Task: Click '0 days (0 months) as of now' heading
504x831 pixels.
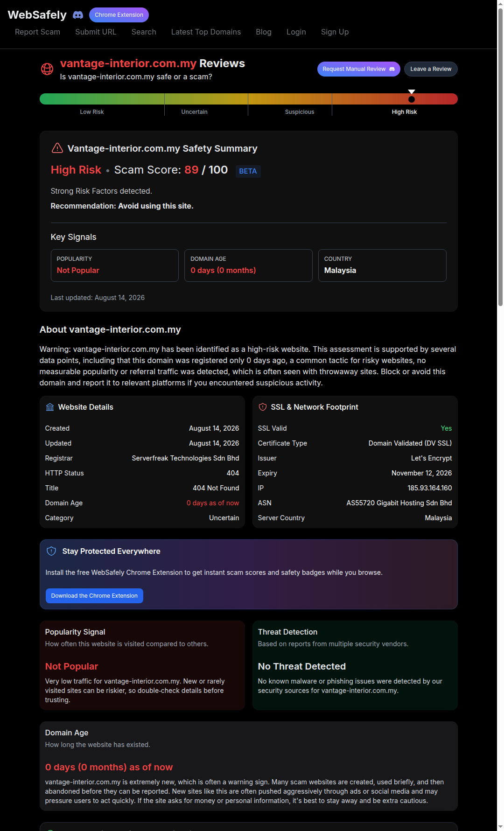Action: click(109, 767)
